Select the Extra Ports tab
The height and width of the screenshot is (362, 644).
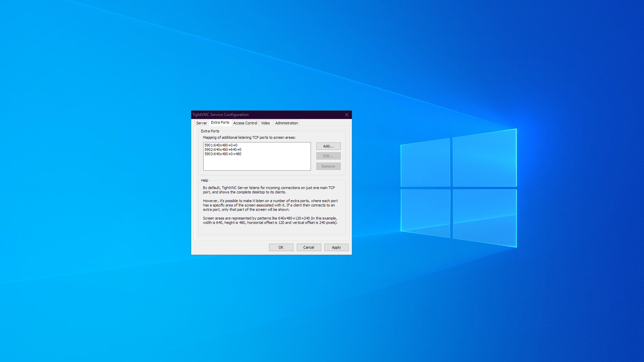coord(220,123)
